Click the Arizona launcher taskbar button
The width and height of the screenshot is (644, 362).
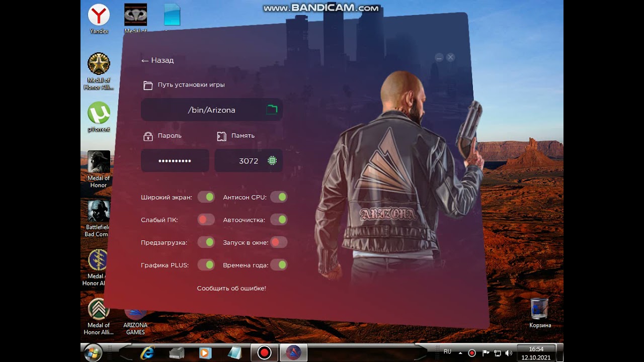click(x=293, y=353)
